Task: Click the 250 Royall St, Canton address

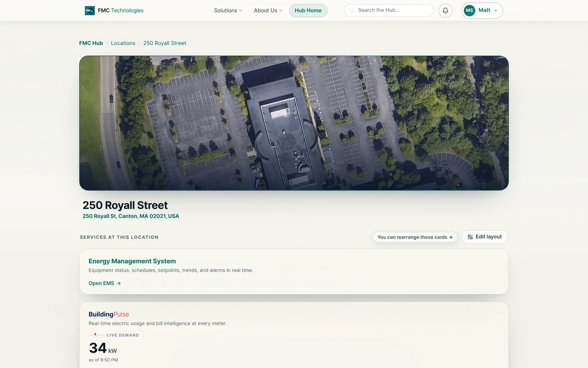Action: coord(131,216)
